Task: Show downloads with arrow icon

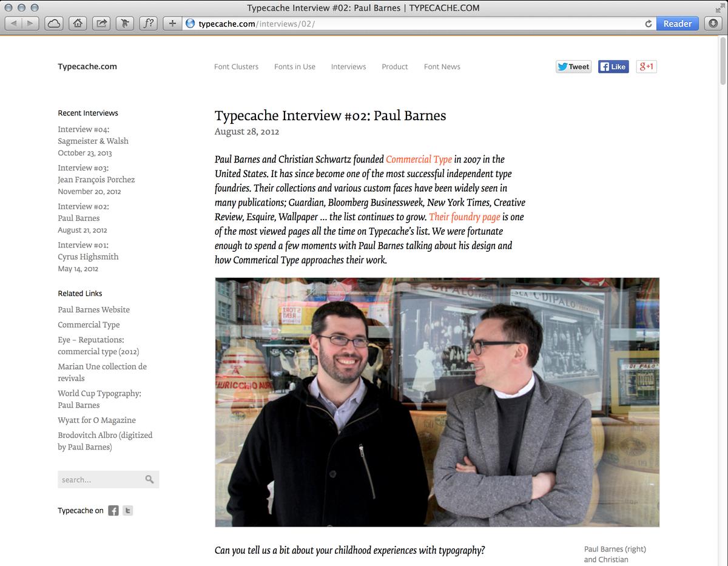Action: tap(713, 24)
